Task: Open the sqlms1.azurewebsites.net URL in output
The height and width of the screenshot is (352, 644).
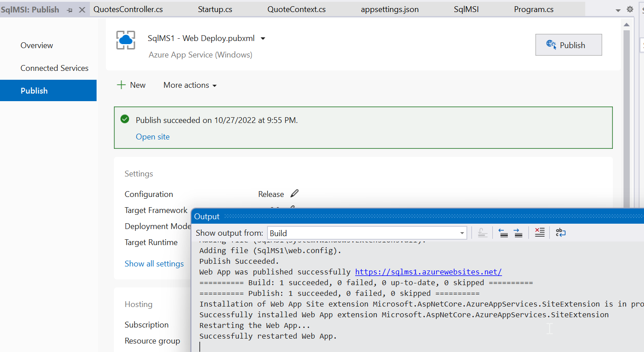Action: click(x=429, y=272)
